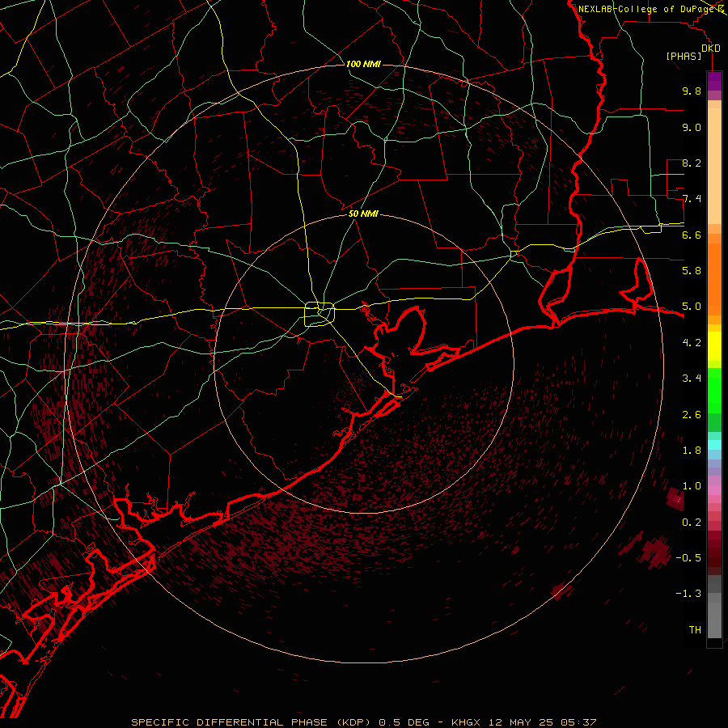
Task: Click the 1.0 legend value
Action: (692, 486)
